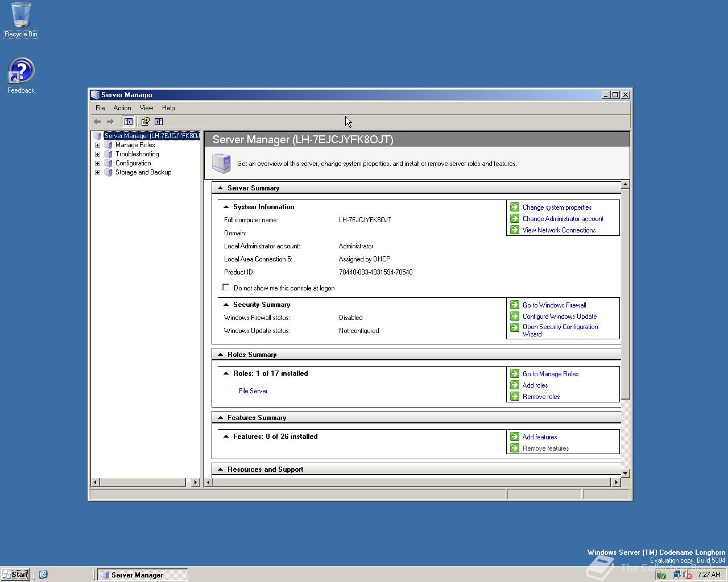Open 'View Network Connections' link
This screenshot has width=728, height=582.
pyautogui.click(x=559, y=230)
